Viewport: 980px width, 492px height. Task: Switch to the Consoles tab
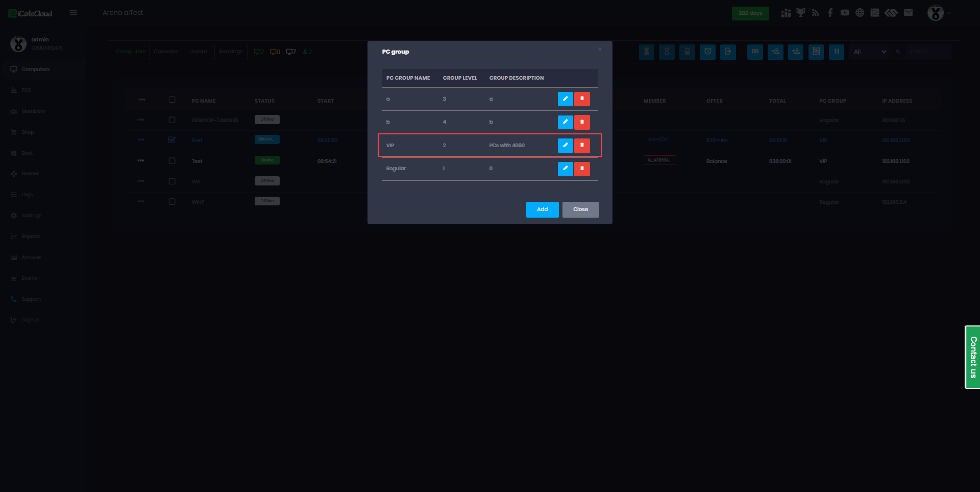tap(166, 52)
